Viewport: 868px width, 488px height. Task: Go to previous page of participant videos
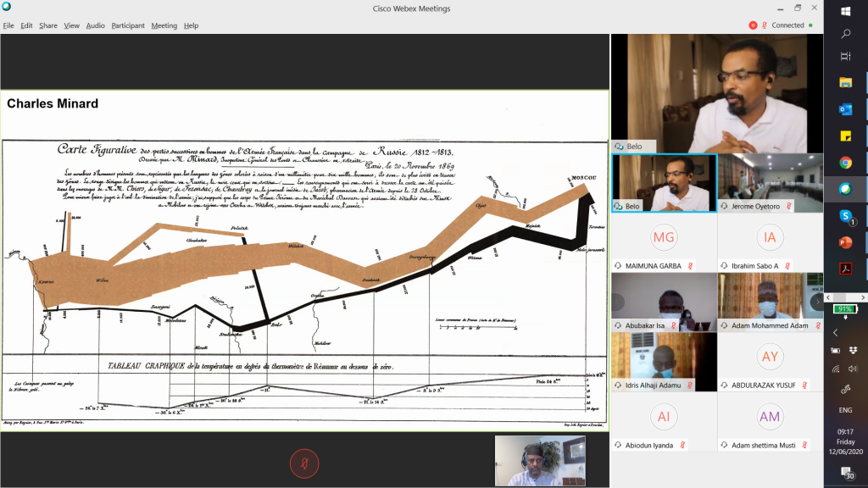(x=618, y=302)
